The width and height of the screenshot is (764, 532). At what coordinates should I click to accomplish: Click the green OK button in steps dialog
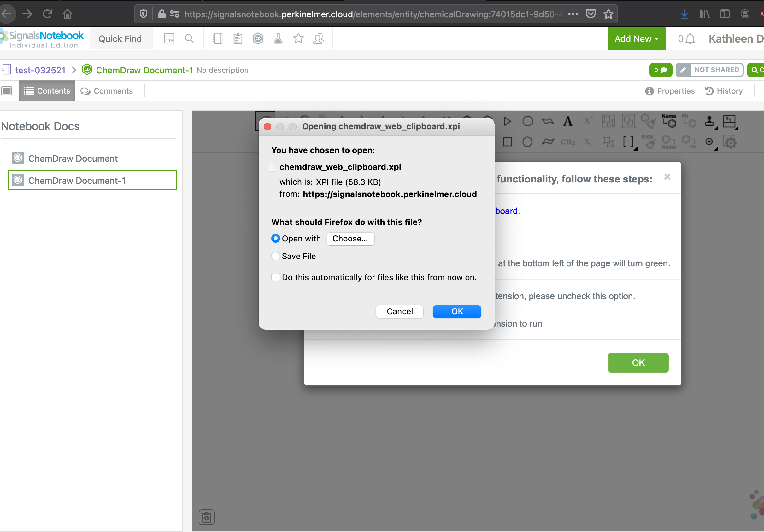point(638,362)
